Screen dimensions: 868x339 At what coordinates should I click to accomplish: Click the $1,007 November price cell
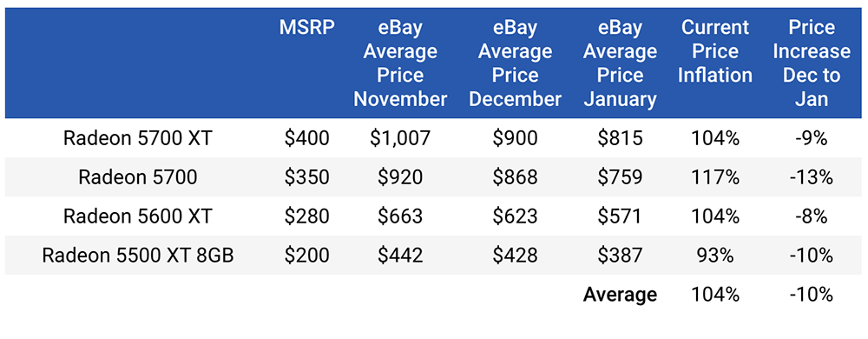[x=400, y=138]
